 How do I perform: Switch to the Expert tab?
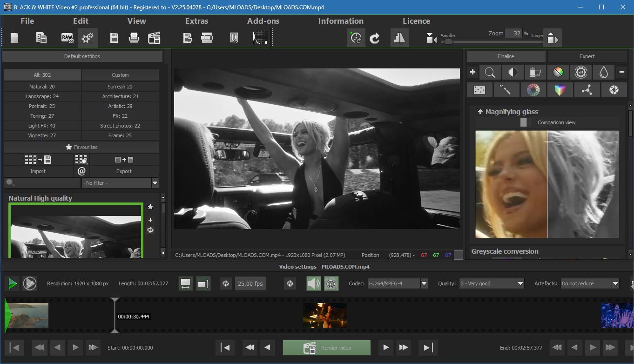click(x=587, y=56)
